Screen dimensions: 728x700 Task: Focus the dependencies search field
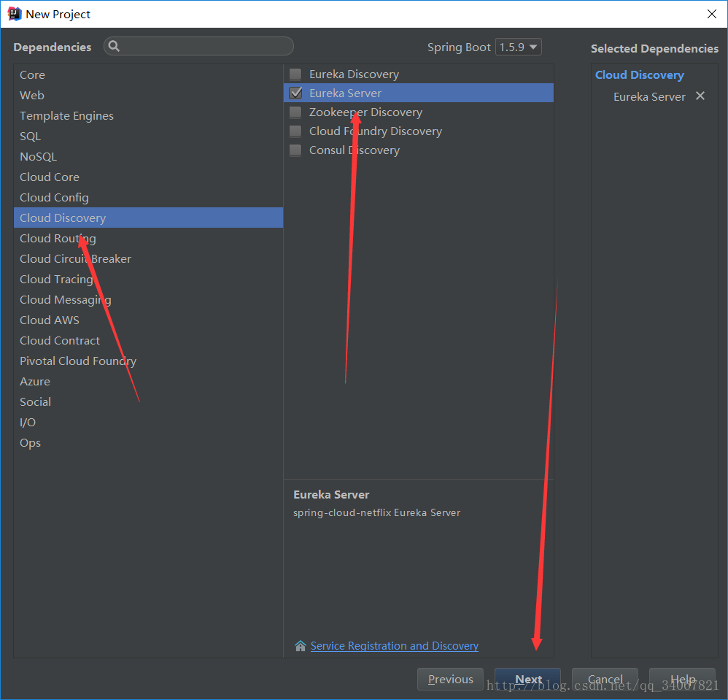coord(198,46)
